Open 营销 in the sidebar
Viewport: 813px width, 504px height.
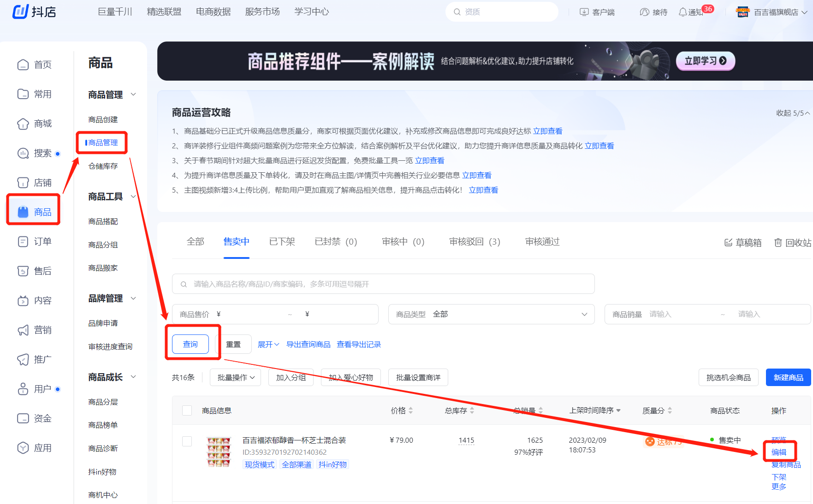pyautogui.click(x=34, y=330)
